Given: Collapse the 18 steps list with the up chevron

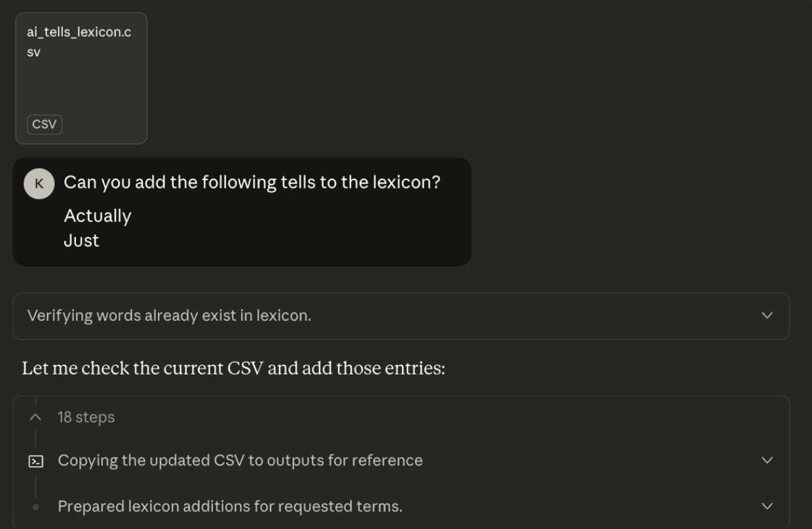Looking at the screenshot, I should [36, 417].
